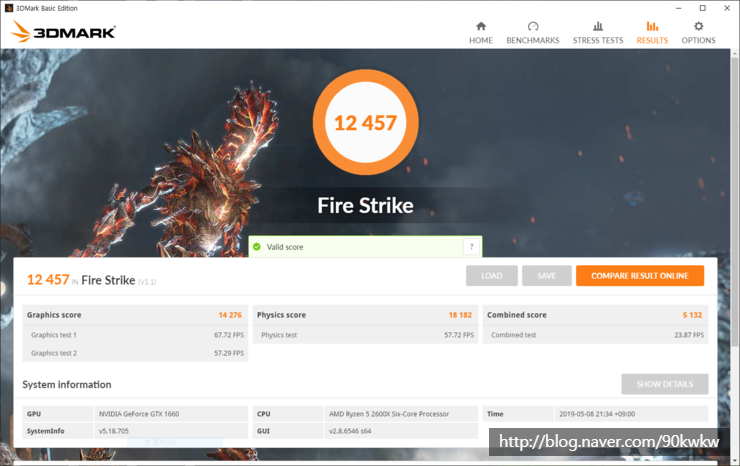Click Graphics test 2 result 57.29 FPS
The image size is (740, 466).
[x=229, y=353]
